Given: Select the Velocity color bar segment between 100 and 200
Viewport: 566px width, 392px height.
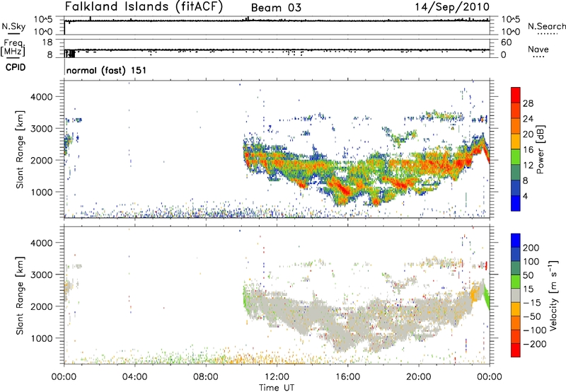Looking at the screenshot, I should click(x=516, y=254).
